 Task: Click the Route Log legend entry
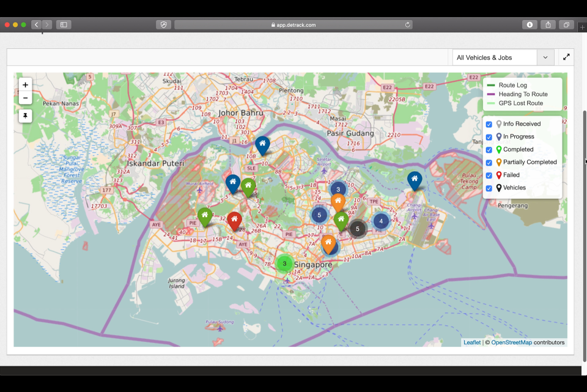[x=507, y=85]
